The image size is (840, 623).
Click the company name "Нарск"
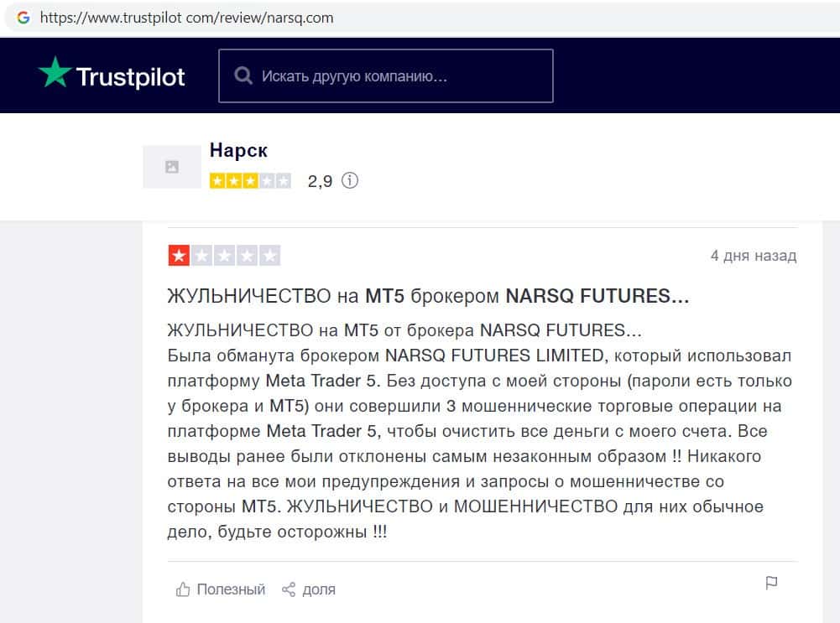pyautogui.click(x=238, y=151)
